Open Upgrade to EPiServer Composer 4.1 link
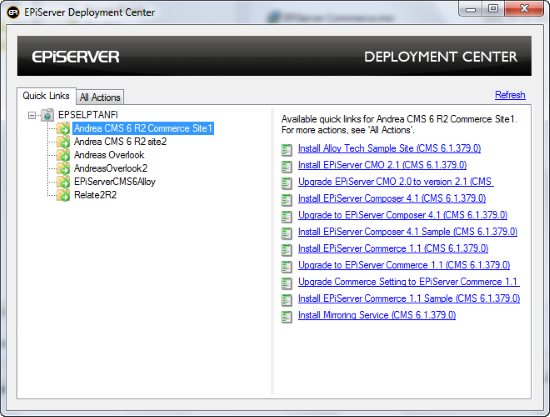 tap(403, 215)
